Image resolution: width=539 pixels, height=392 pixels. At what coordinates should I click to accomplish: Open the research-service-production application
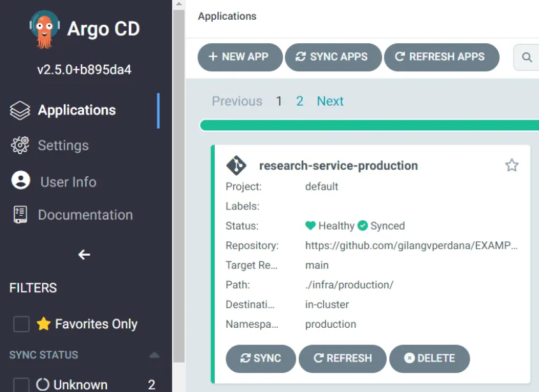[x=338, y=166]
